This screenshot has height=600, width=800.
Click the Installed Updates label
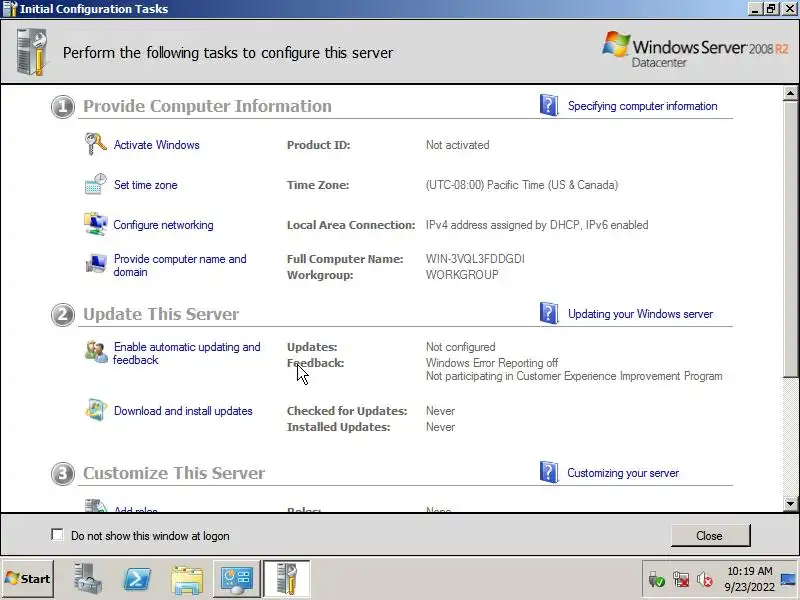click(338, 427)
